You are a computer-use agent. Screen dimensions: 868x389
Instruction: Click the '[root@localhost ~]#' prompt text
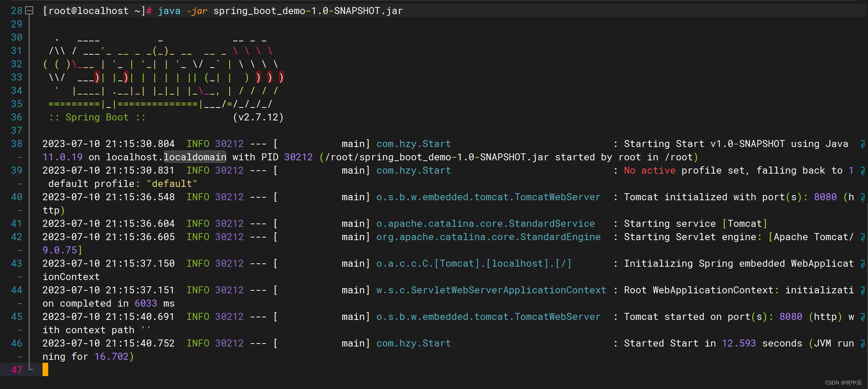point(97,11)
